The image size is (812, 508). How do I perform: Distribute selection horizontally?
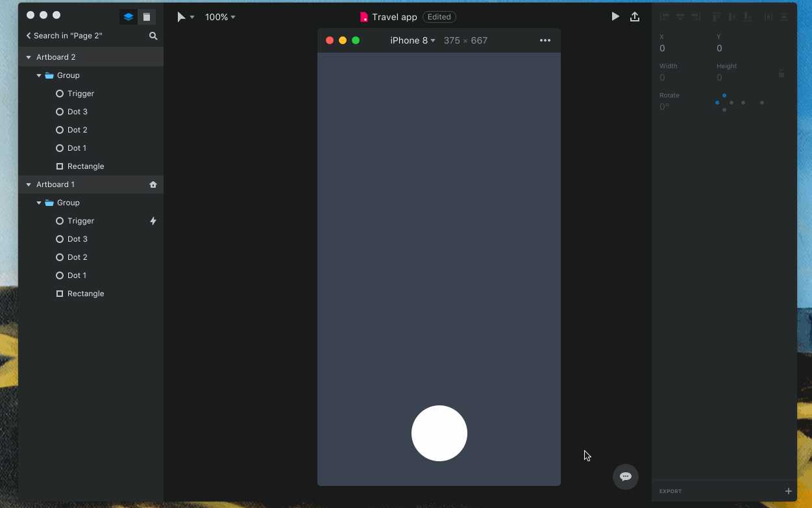[x=769, y=17]
